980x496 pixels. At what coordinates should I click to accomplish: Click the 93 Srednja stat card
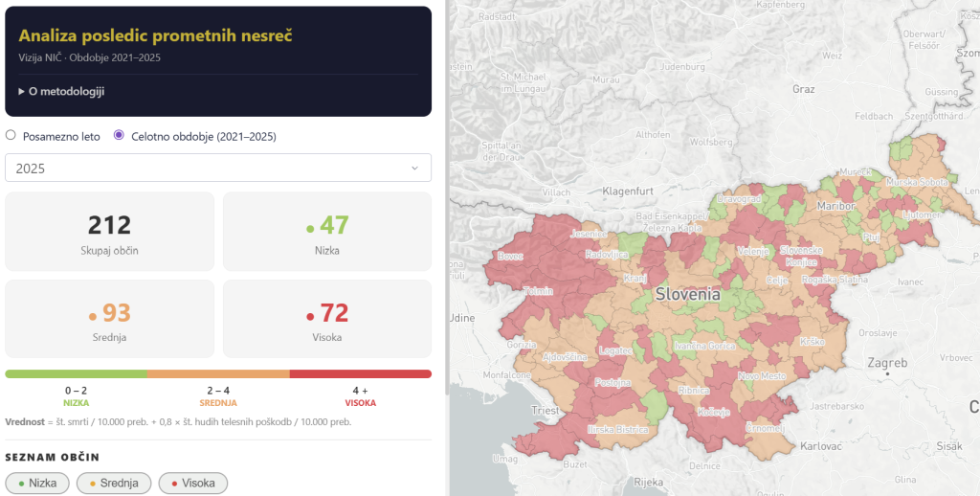[109, 318]
